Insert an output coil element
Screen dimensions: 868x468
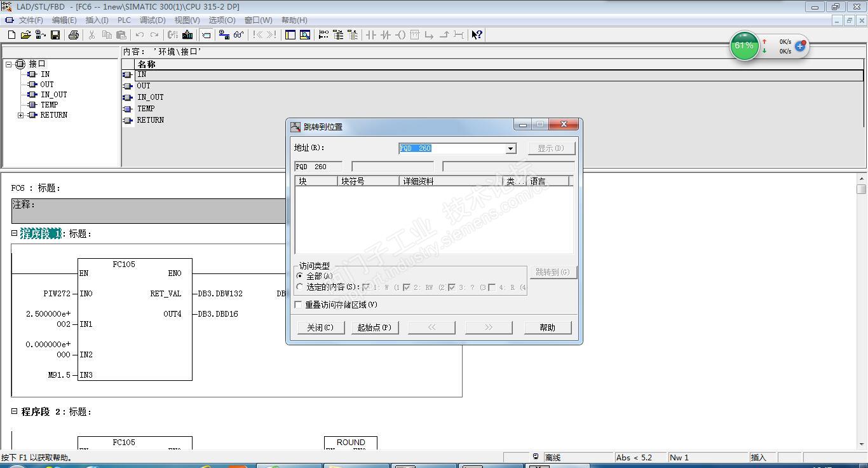[x=400, y=35]
